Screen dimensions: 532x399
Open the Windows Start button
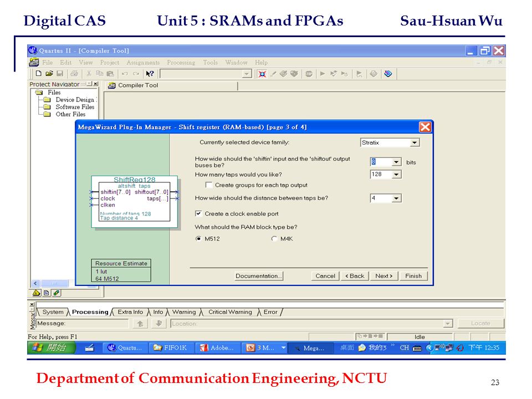(51, 348)
